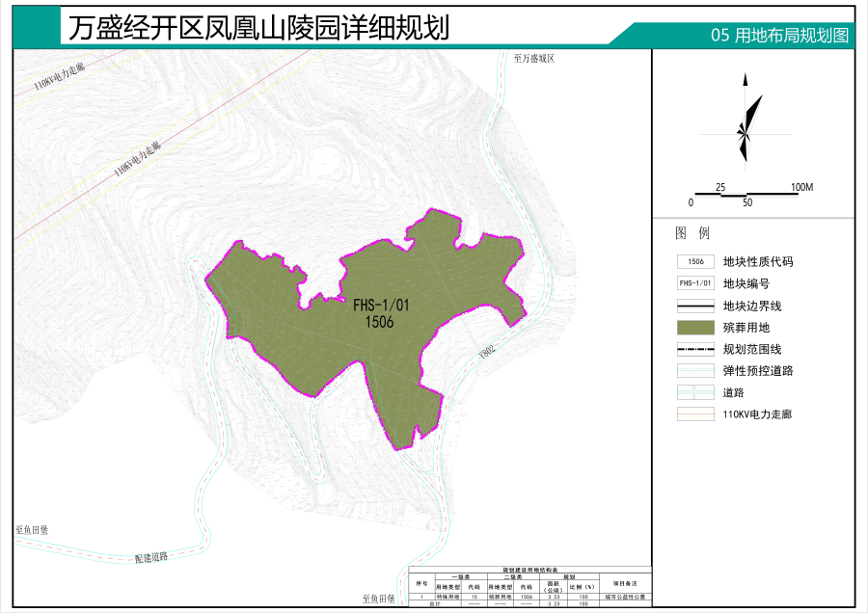Click the 至鱼田堡 label beside the table
The height and width of the screenshot is (613, 868).
coord(379,599)
